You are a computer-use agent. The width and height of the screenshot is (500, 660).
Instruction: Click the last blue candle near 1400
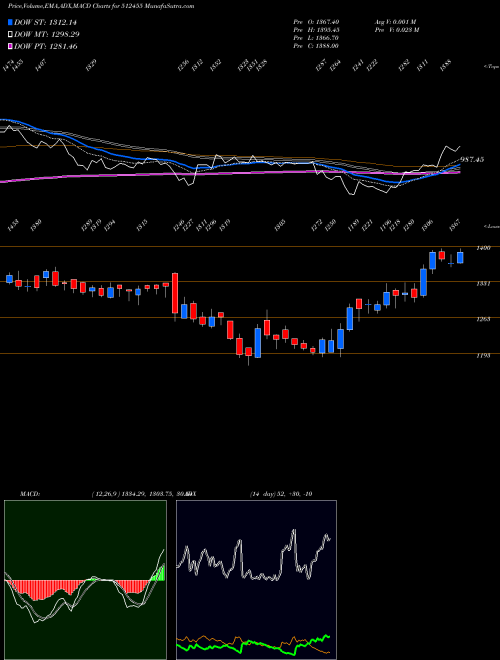(460, 257)
